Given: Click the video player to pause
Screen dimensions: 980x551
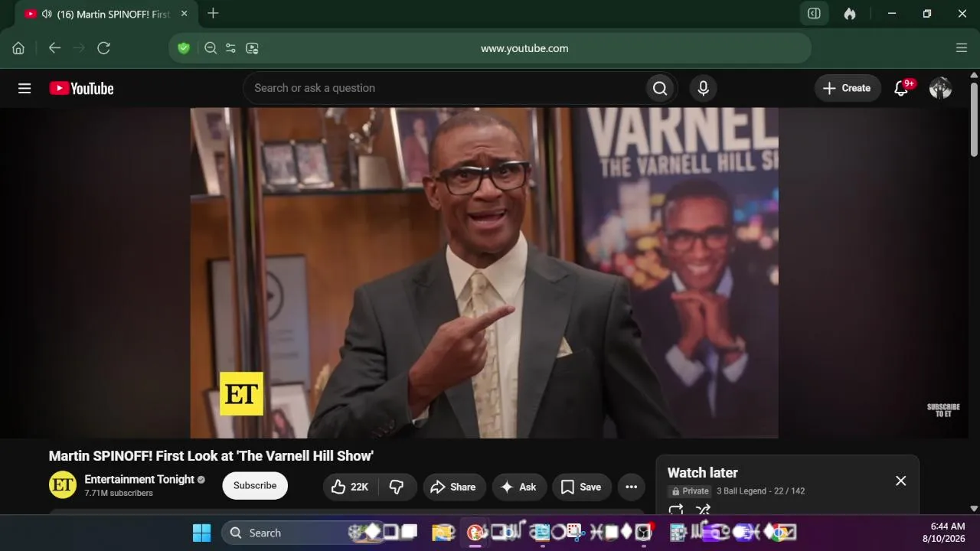Looking at the screenshot, I should [484, 272].
